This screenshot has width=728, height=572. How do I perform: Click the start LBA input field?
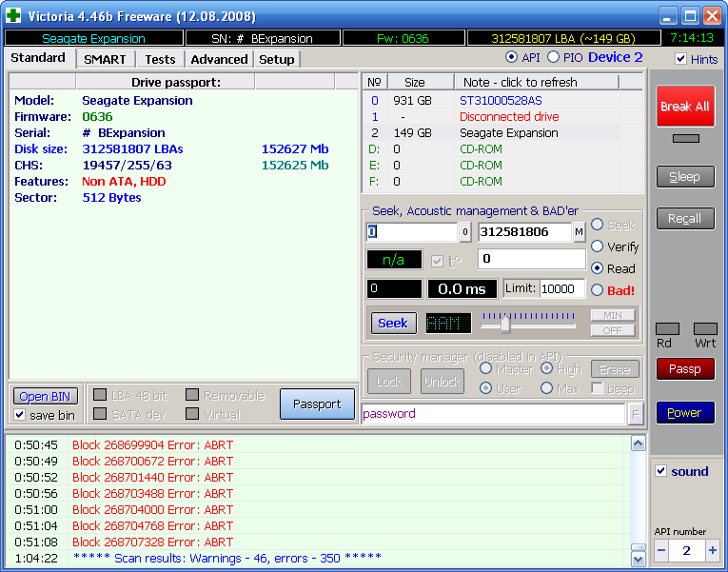tap(412, 231)
